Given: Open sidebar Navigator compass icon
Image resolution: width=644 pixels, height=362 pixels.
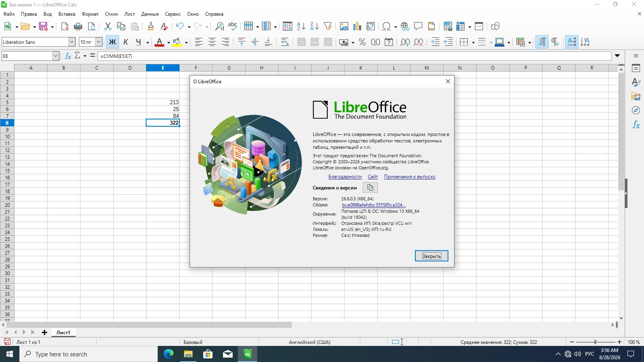Looking at the screenshot, I should pos(636,110).
